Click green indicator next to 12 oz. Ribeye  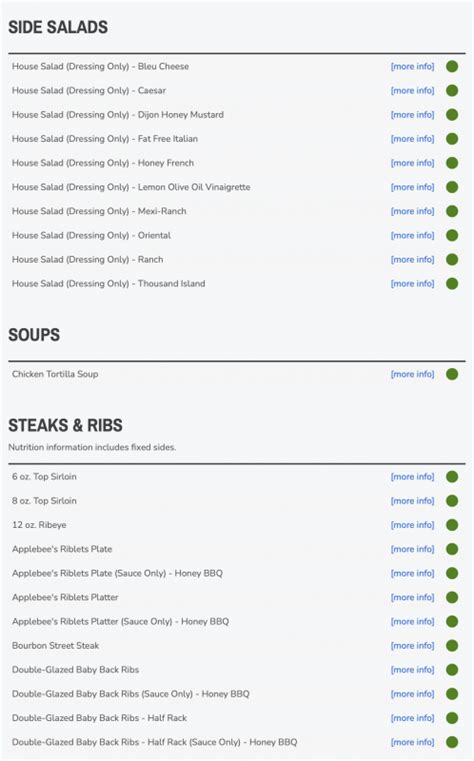[452, 525]
